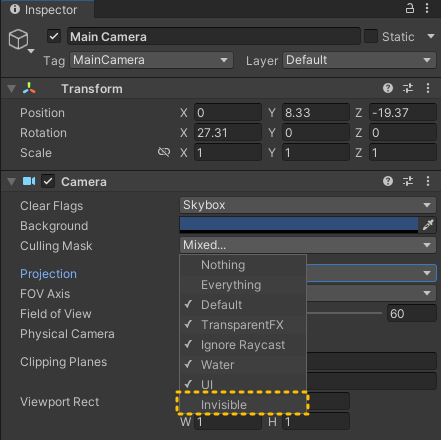
Task: Enable Invisible layer in culling mask
Action: (243, 404)
